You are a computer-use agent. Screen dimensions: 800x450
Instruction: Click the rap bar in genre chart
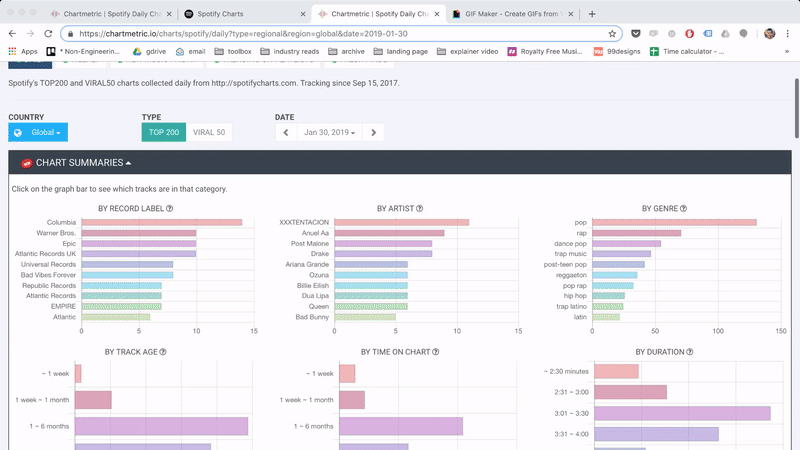(637, 233)
